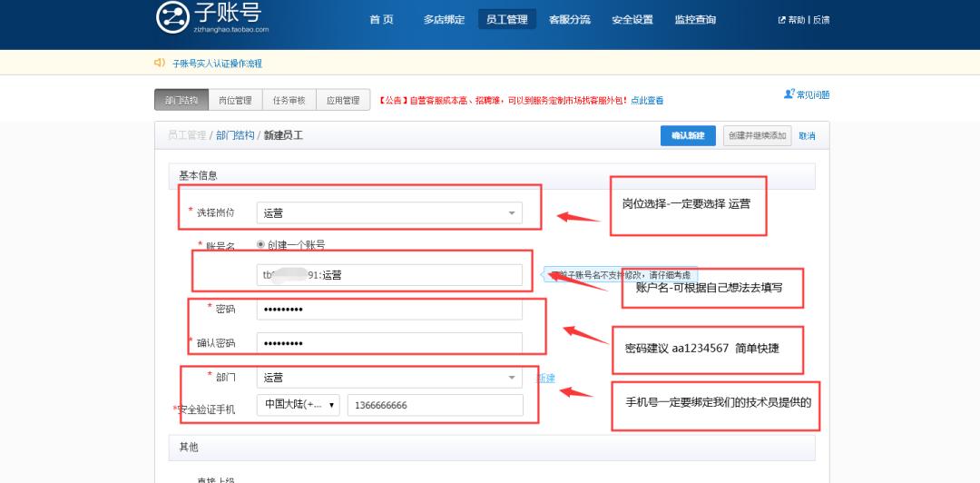Open the 部门 dropdown showing 运营
Viewport: 980px width, 483px height.
(389, 378)
